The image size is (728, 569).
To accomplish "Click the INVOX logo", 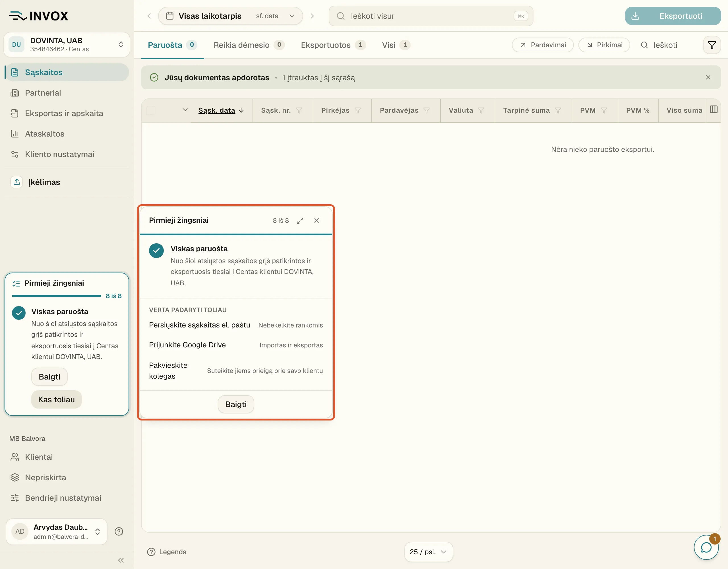I will pos(39,16).
